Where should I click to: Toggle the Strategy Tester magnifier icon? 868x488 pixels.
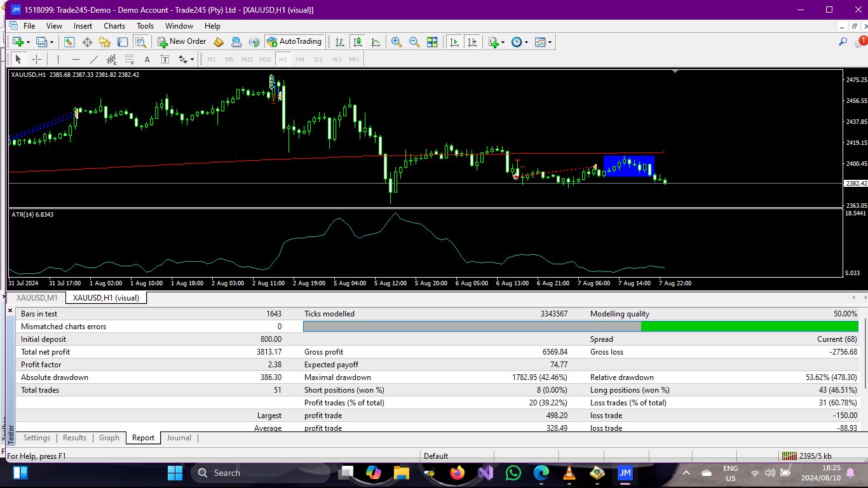pos(140,42)
